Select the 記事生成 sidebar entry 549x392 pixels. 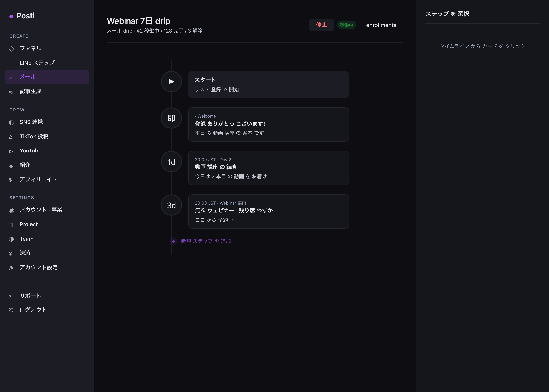pyautogui.click(x=47, y=92)
